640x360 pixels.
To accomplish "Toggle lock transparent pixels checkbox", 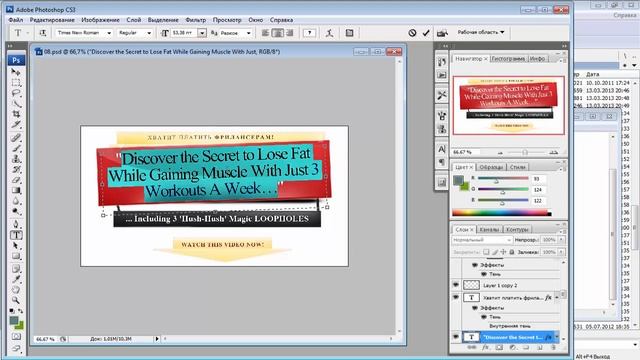I will click(x=486, y=252).
